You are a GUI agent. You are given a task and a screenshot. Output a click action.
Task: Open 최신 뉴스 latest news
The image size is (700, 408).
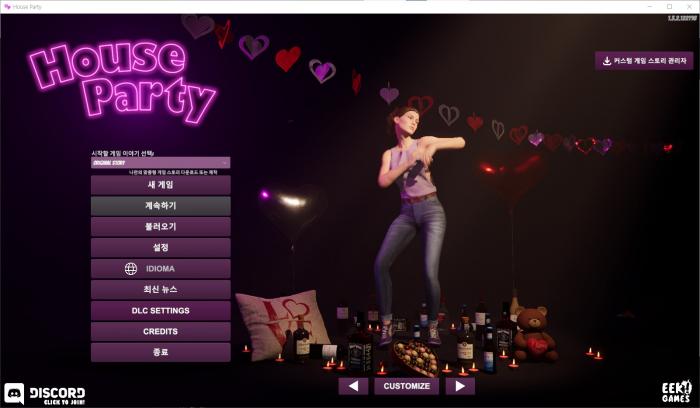coord(161,289)
